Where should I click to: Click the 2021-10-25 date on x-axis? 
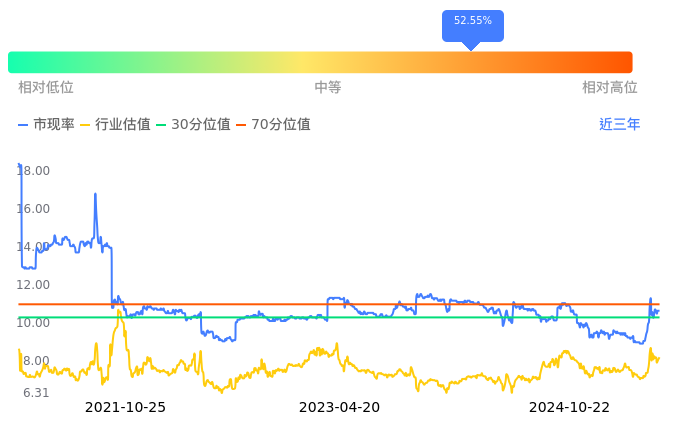click(125, 408)
